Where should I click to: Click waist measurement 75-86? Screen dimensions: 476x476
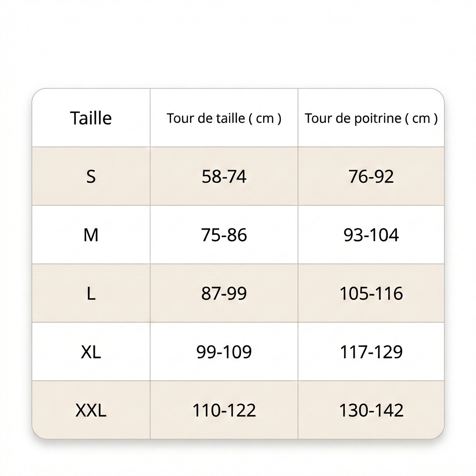(x=224, y=235)
